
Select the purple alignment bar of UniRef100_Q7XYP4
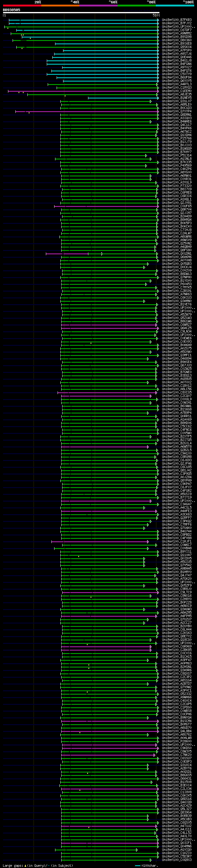pos(87,111)
